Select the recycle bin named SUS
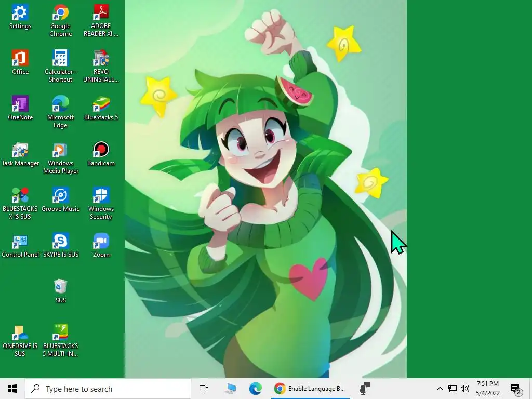The width and height of the screenshot is (532, 399). (60, 291)
